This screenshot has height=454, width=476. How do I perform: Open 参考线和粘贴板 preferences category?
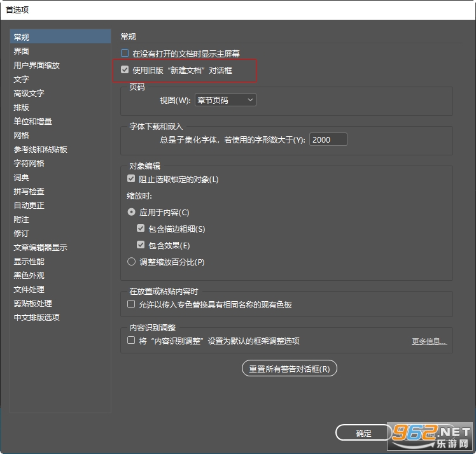point(60,149)
